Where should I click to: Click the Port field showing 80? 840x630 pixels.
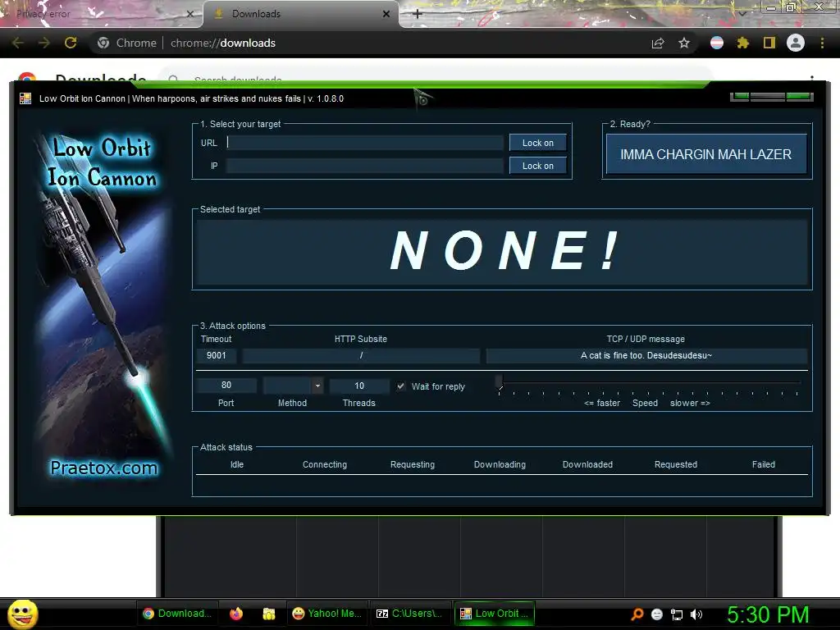[x=226, y=386]
